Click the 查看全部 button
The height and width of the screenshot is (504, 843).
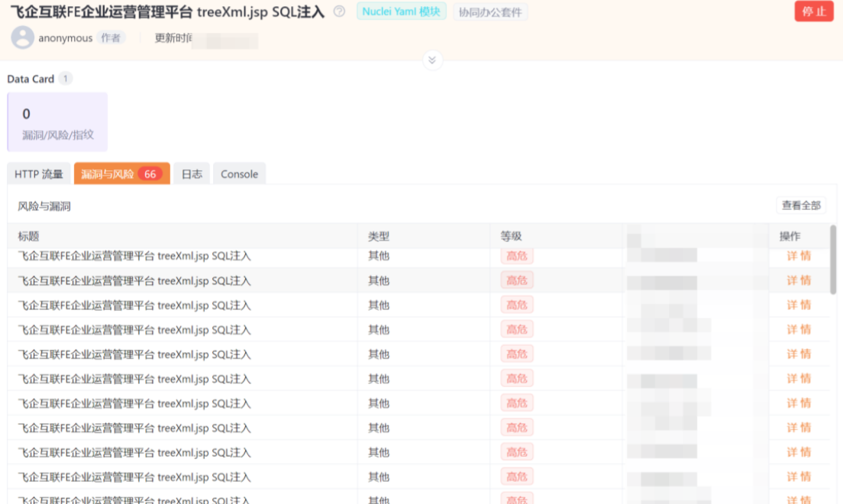801,205
